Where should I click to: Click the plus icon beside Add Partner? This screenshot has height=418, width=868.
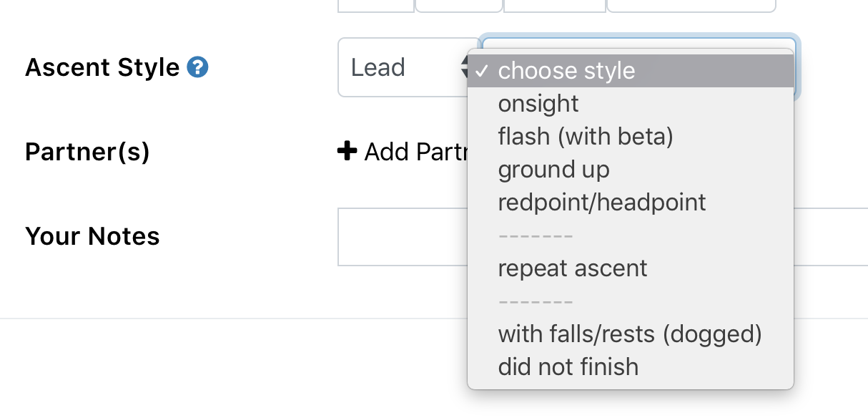pos(348,151)
